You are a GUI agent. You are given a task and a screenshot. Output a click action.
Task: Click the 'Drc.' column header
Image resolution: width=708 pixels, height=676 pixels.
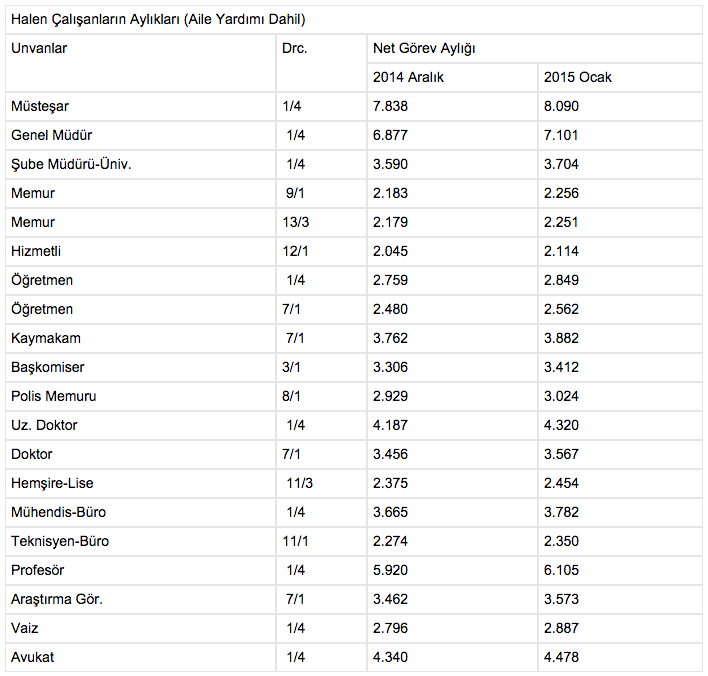(294, 48)
